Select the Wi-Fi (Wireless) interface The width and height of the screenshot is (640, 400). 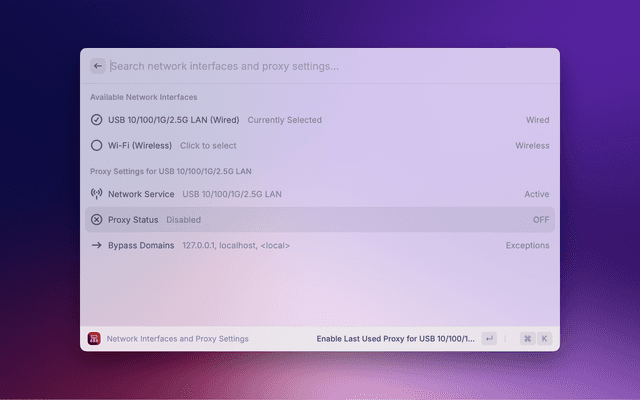(x=140, y=145)
